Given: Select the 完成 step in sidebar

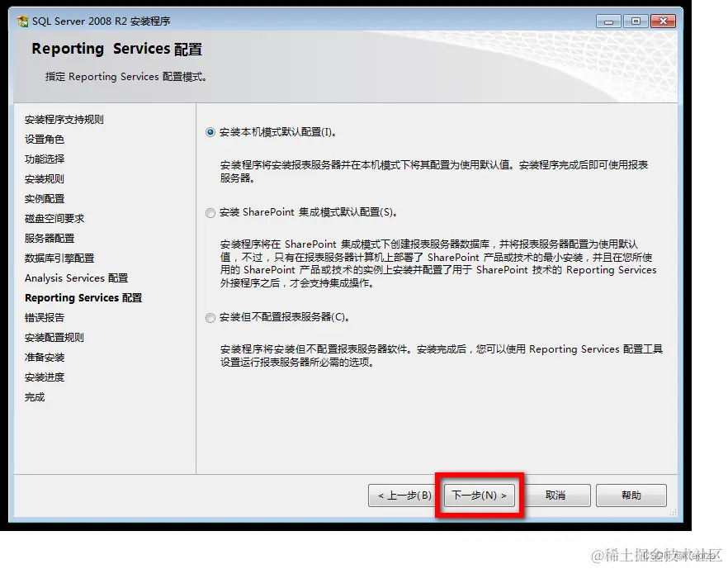Looking at the screenshot, I should coord(35,397).
